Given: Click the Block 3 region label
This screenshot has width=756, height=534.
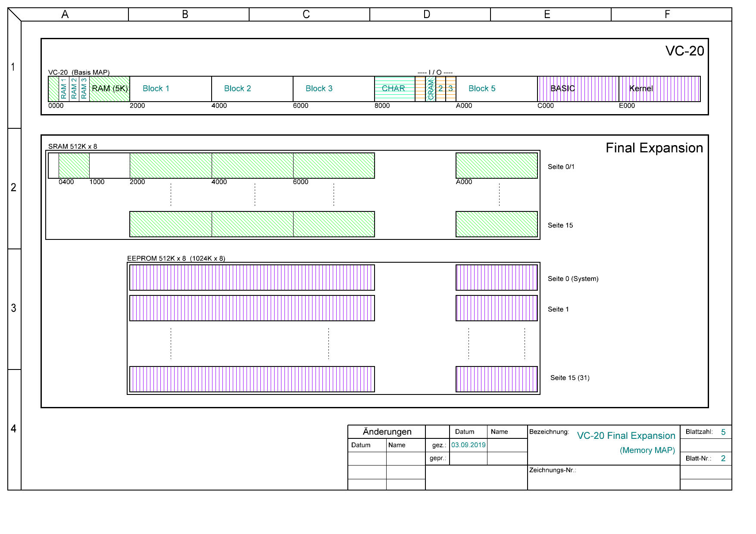Looking at the screenshot, I should (x=319, y=89).
